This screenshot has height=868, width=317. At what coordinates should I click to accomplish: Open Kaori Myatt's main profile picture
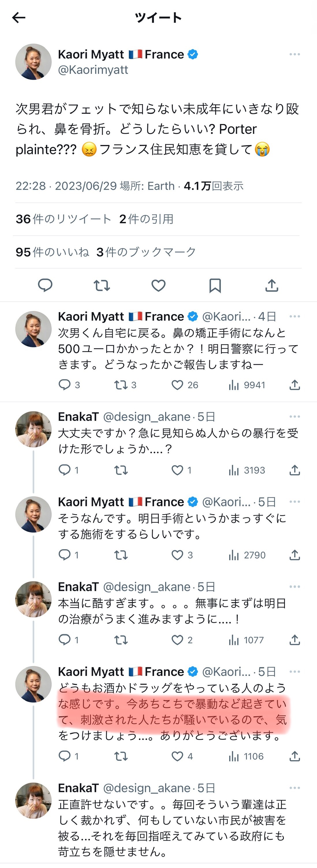[33, 62]
